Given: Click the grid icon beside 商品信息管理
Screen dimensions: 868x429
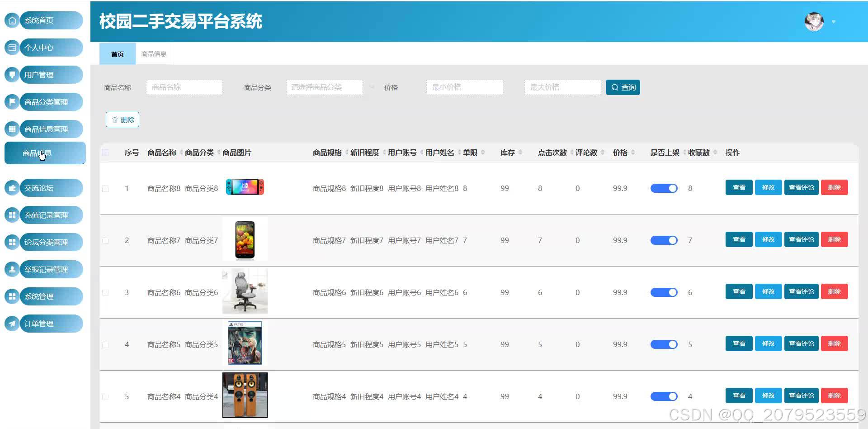Looking at the screenshot, I should [x=12, y=129].
